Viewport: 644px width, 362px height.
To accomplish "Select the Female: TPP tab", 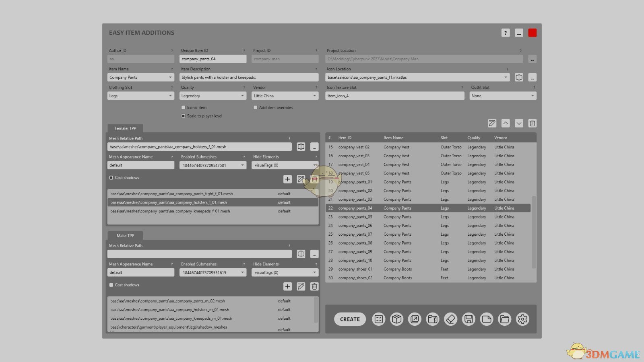I will 125,128.
